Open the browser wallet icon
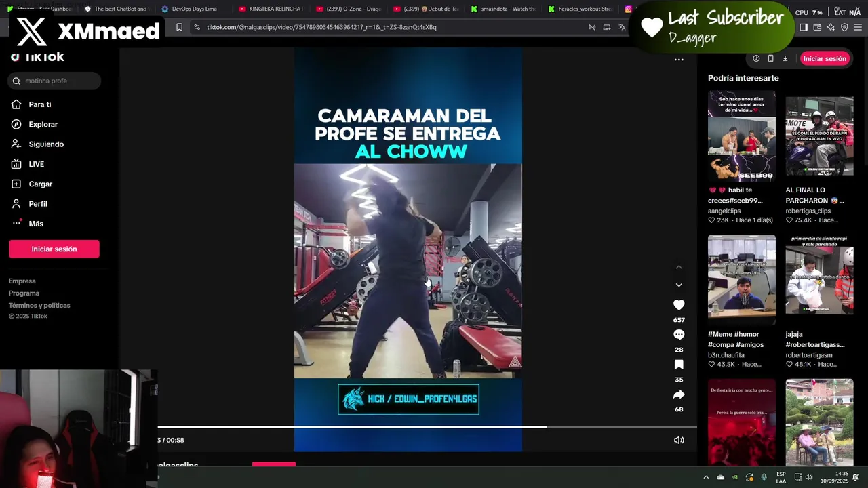The width and height of the screenshot is (868, 488). click(817, 27)
